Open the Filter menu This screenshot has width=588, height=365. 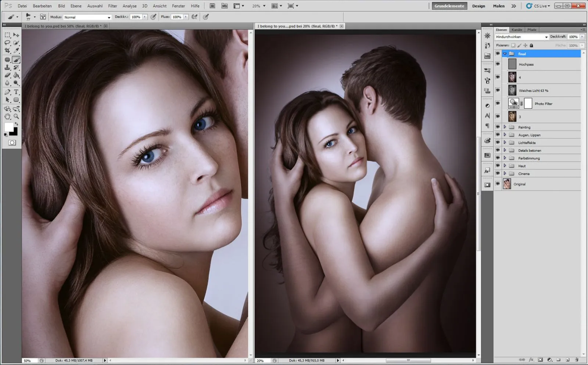tap(112, 6)
